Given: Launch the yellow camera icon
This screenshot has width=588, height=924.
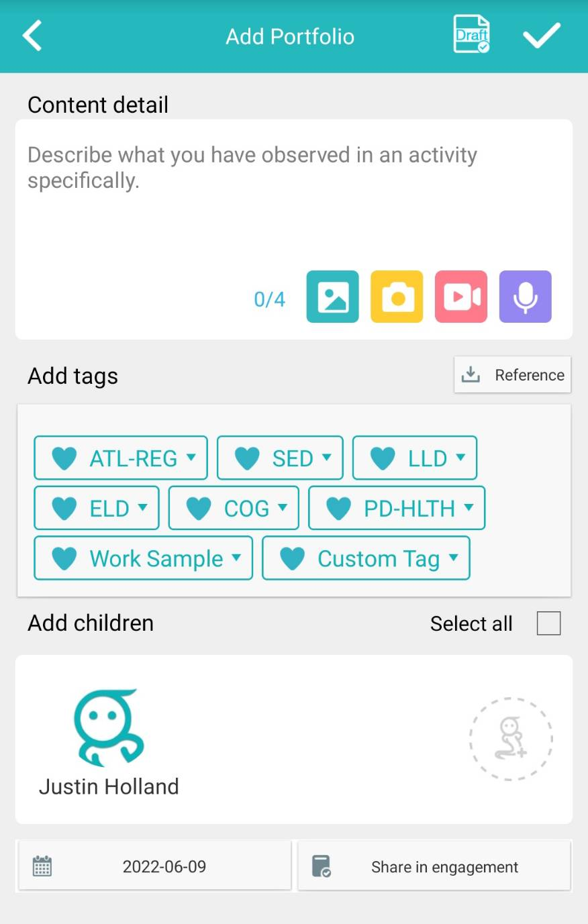Looking at the screenshot, I should pyautogui.click(x=397, y=297).
